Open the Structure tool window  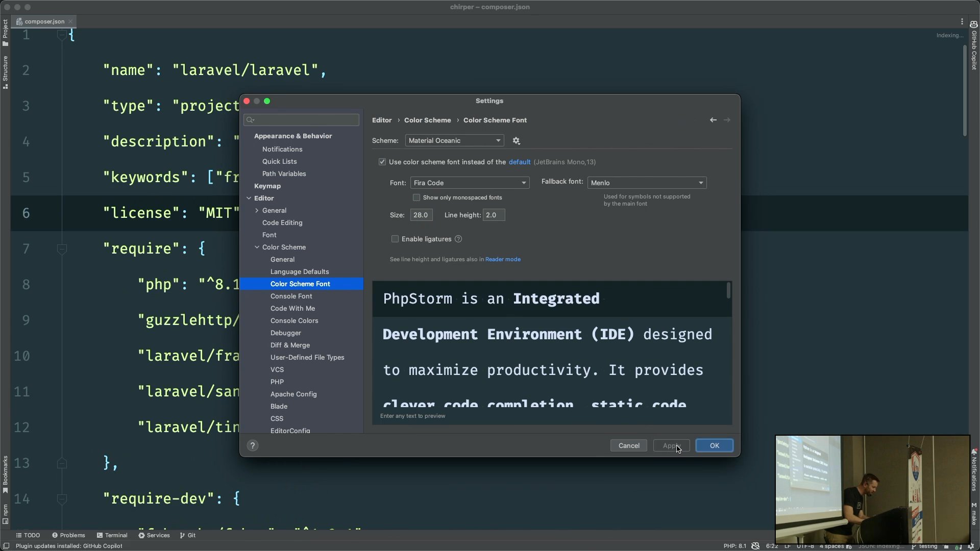click(5, 72)
